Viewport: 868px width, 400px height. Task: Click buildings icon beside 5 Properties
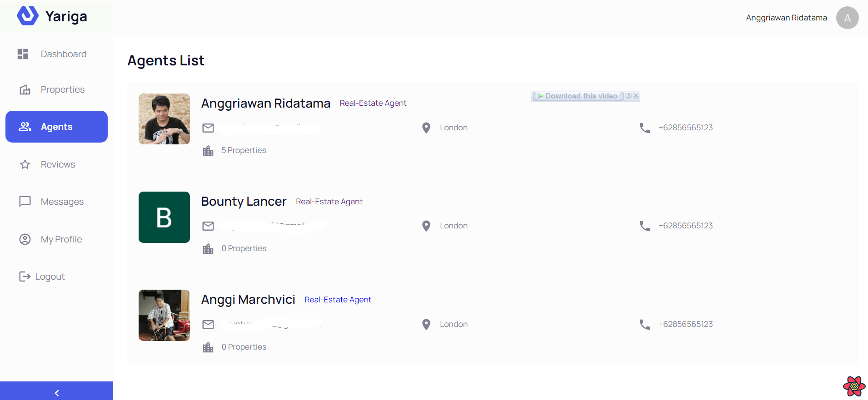pos(208,151)
